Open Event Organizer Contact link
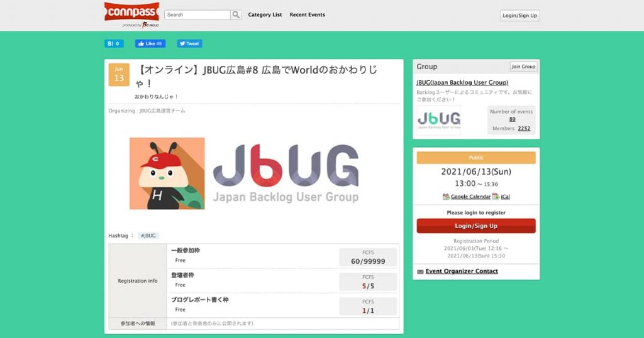The image size is (644, 338). tap(462, 271)
